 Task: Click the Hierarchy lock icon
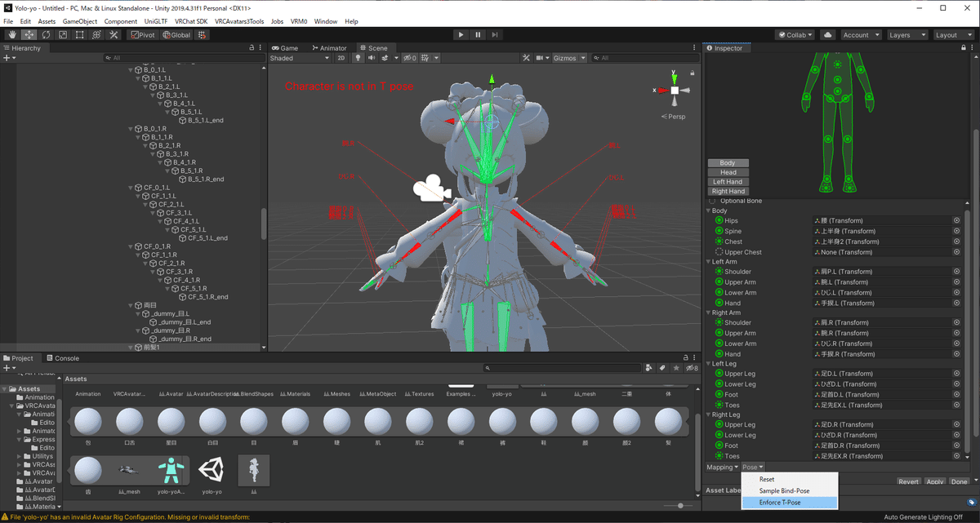click(252, 48)
